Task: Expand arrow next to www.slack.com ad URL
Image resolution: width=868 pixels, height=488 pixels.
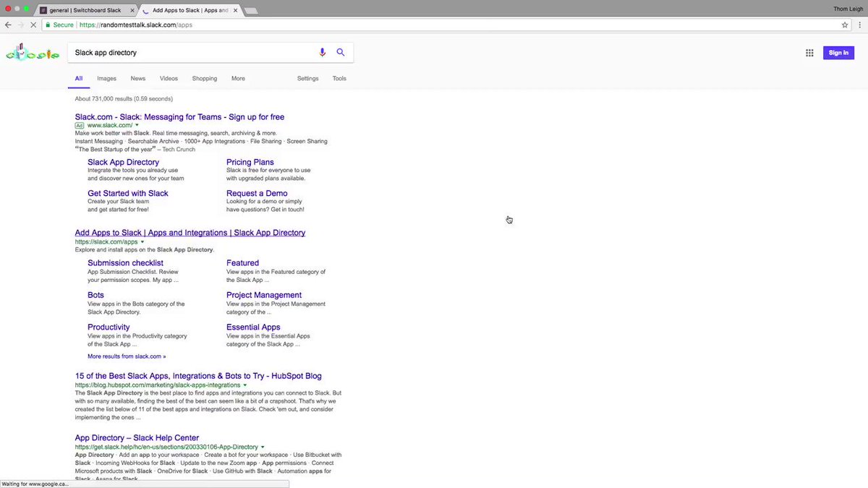Action: tap(137, 125)
